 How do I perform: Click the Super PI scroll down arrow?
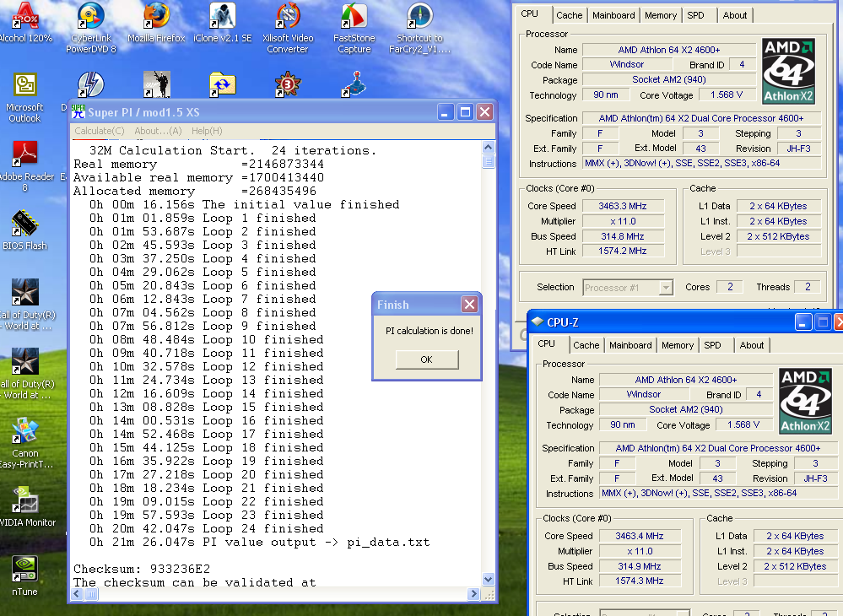(489, 580)
